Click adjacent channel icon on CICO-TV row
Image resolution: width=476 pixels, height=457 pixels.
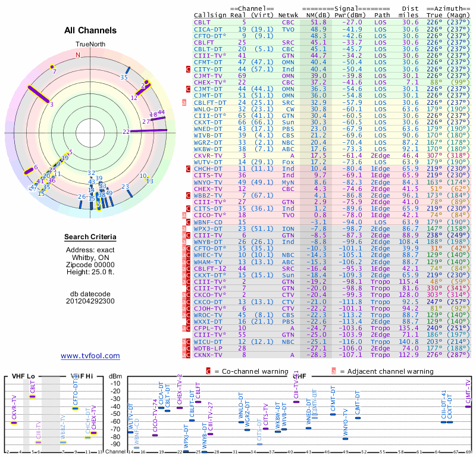[184, 215]
